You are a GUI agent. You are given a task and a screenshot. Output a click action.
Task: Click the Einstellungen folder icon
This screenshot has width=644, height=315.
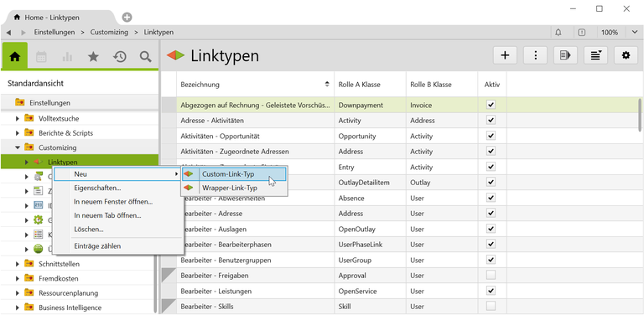coord(20,102)
